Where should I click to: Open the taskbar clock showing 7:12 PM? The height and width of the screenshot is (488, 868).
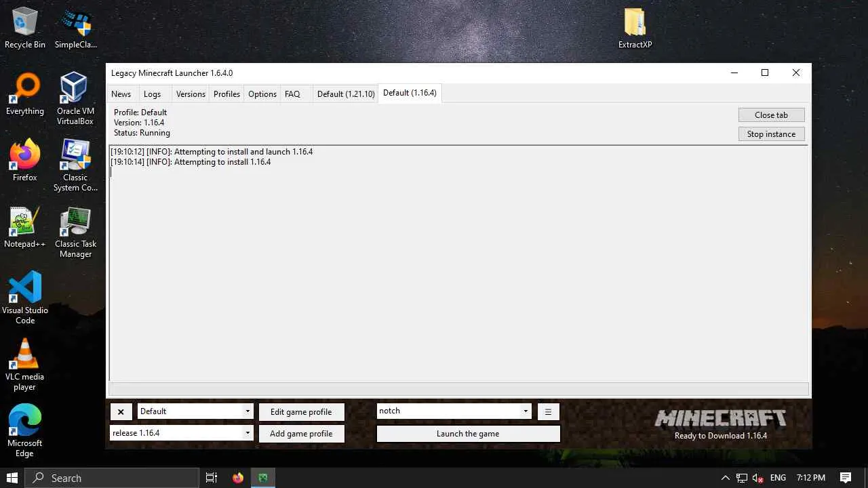tap(811, 478)
